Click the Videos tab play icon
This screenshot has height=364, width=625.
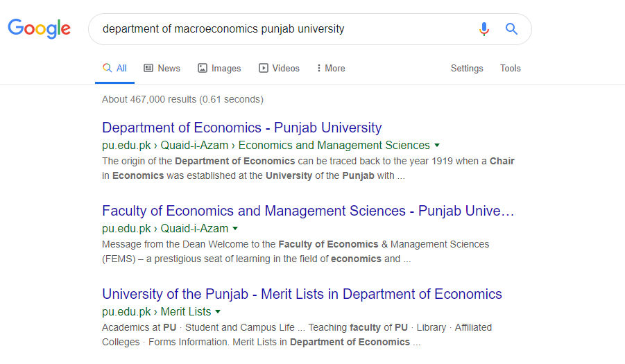point(264,68)
